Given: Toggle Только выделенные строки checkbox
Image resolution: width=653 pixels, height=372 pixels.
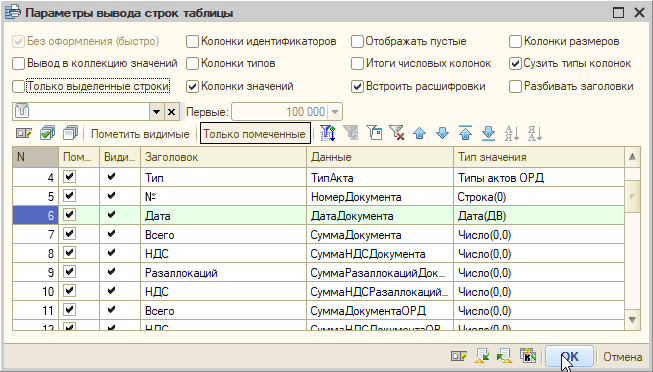Looking at the screenshot, I should click(18, 87).
